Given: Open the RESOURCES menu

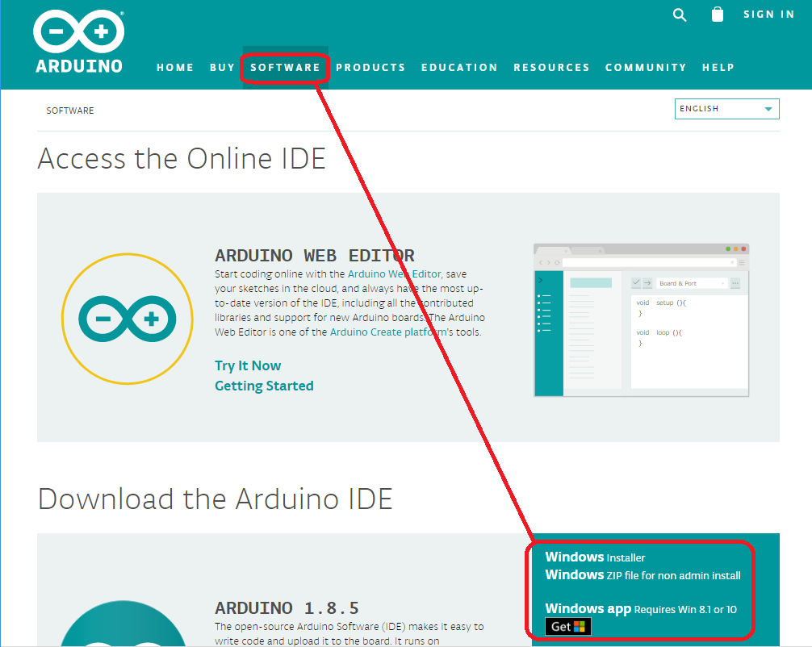Looking at the screenshot, I should [x=551, y=68].
